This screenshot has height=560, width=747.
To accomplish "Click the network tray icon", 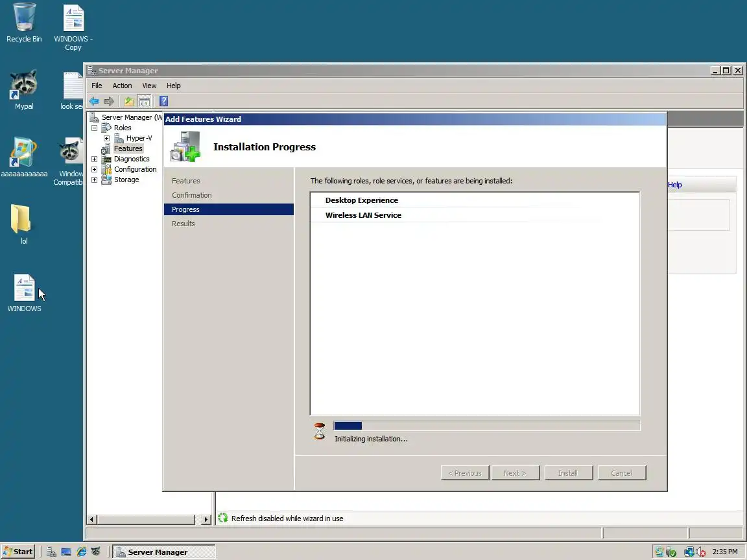I will coord(689,552).
